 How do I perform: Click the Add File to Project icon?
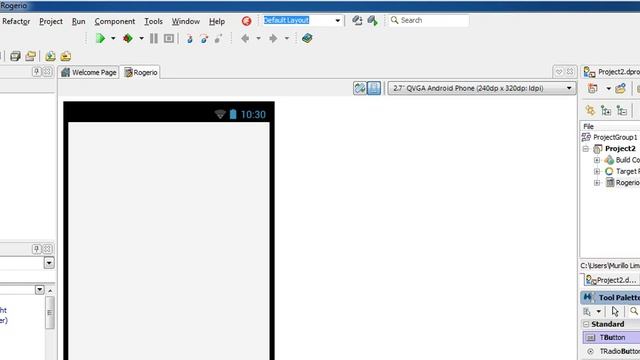pyautogui.click(x=50, y=56)
